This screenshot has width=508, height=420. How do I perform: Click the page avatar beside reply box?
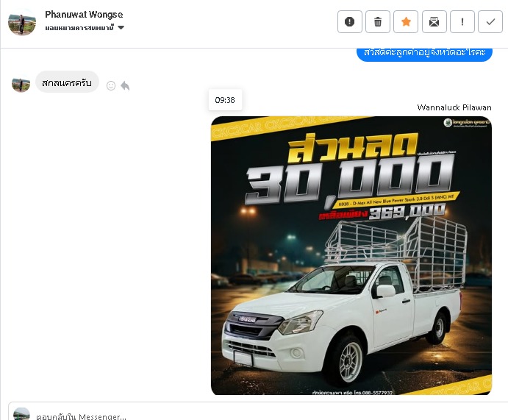[x=21, y=414]
